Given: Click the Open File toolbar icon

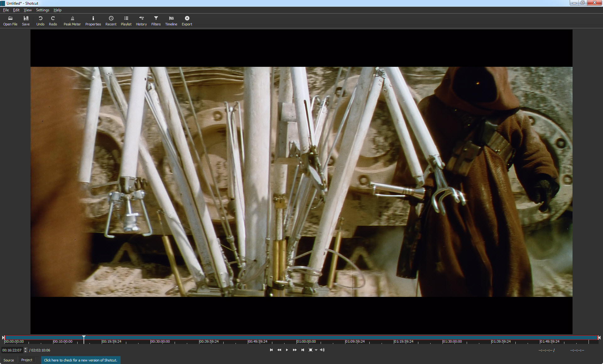Looking at the screenshot, I should click(10, 21).
